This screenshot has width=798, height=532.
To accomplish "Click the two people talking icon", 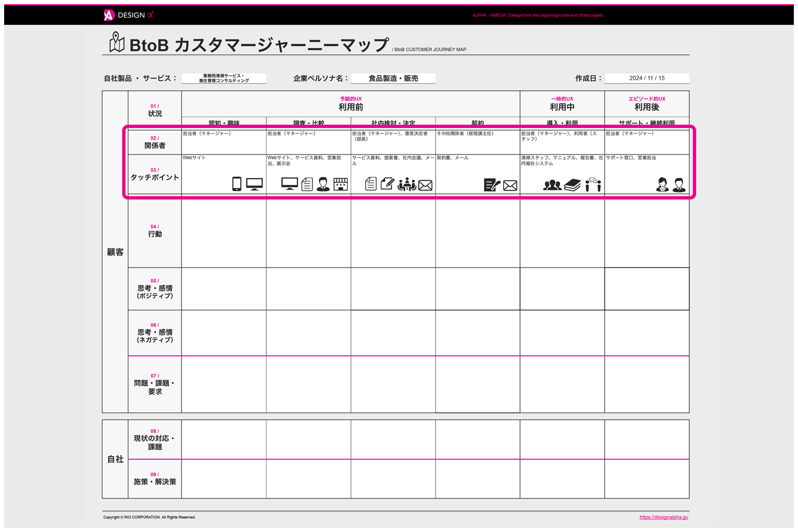I will tap(593, 184).
